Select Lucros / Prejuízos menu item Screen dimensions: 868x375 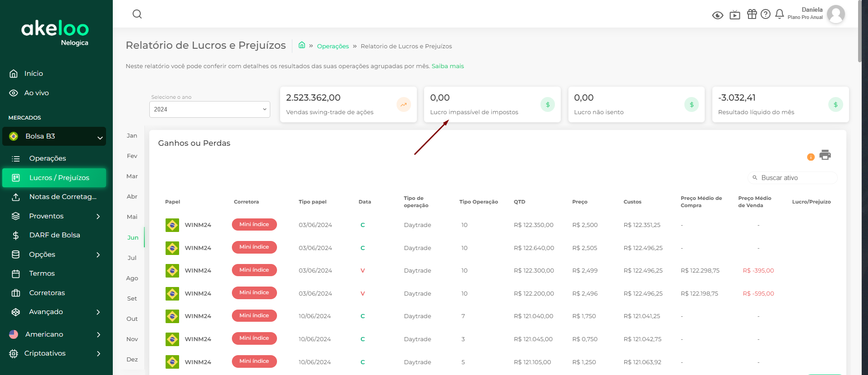coord(54,178)
